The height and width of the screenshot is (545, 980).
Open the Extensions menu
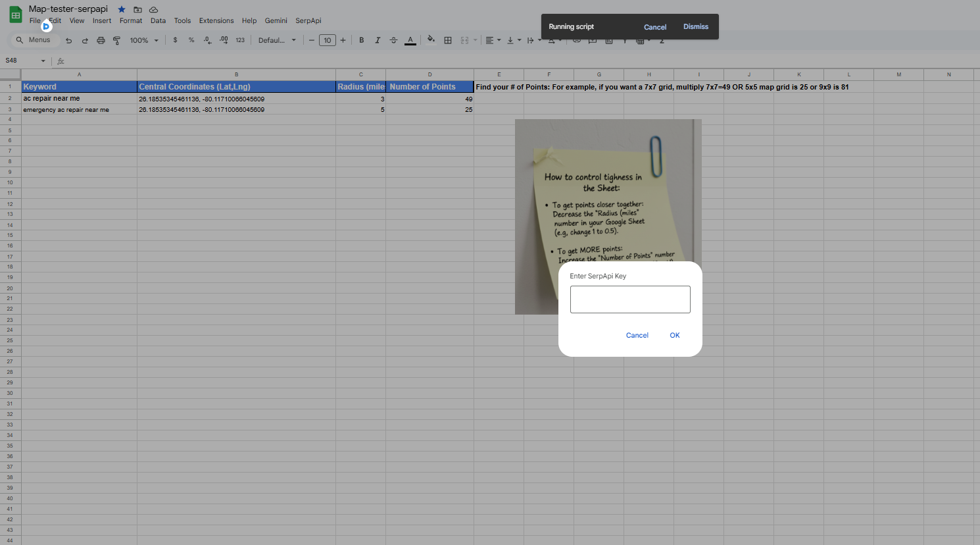click(x=216, y=20)
